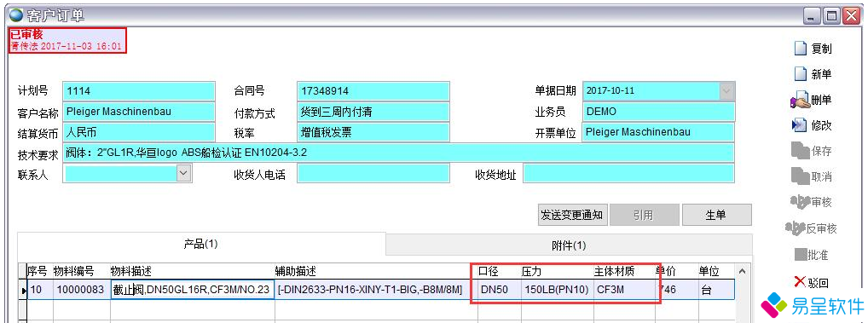This screenshot has height=323, width=868.
Task: Click the 审核 approve icon
Action: [x=801, y=202]
